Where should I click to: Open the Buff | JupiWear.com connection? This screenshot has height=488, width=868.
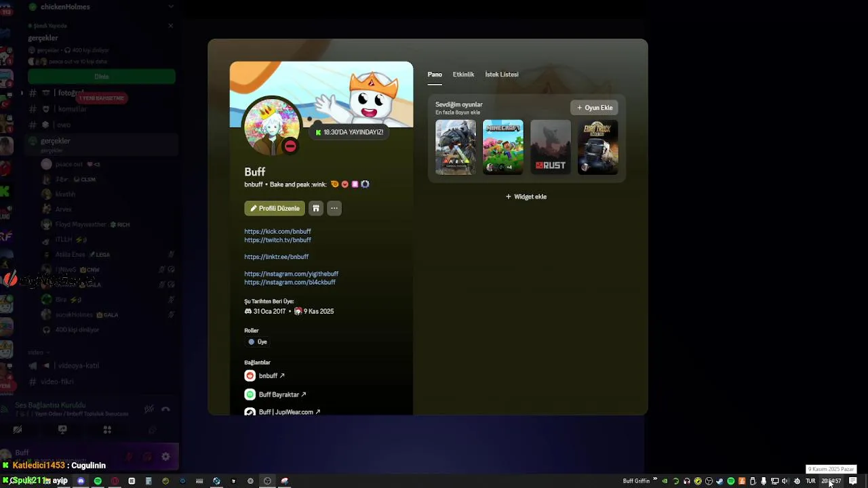coord(282,412)
